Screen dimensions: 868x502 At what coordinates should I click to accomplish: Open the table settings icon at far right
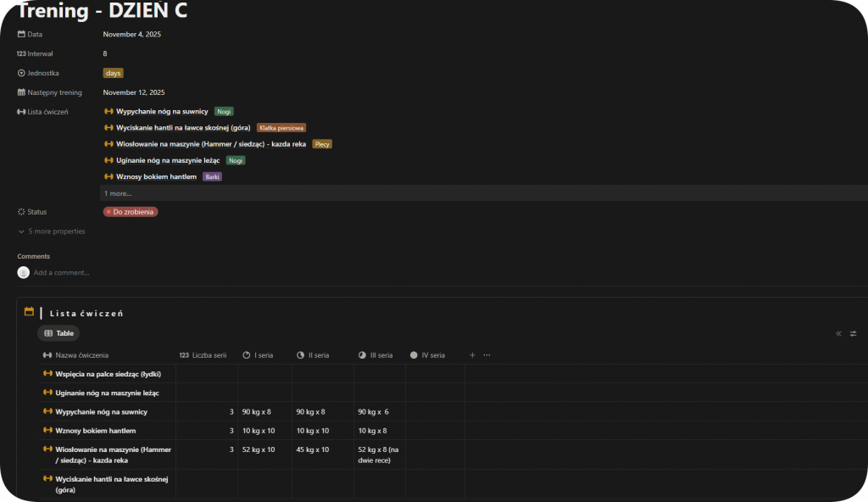pos(853,333)
